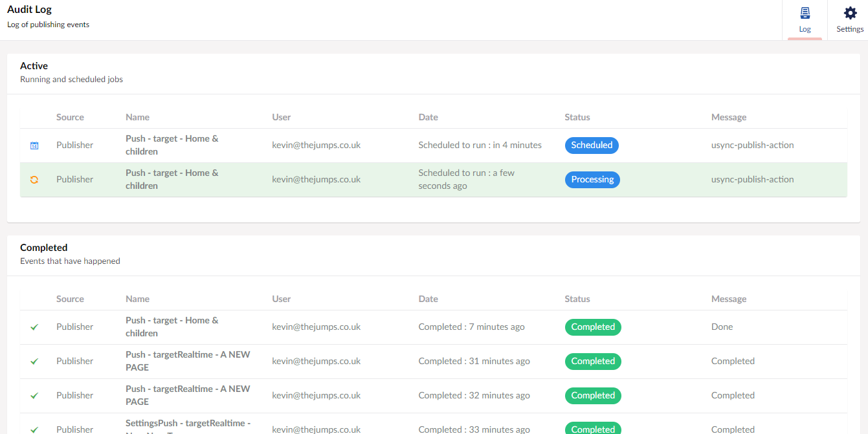This screenshot has width=868, height=434.
Task: Click the 'Push - targetRealtime - A NEW PAGE' name
Action: click(188, 361)
